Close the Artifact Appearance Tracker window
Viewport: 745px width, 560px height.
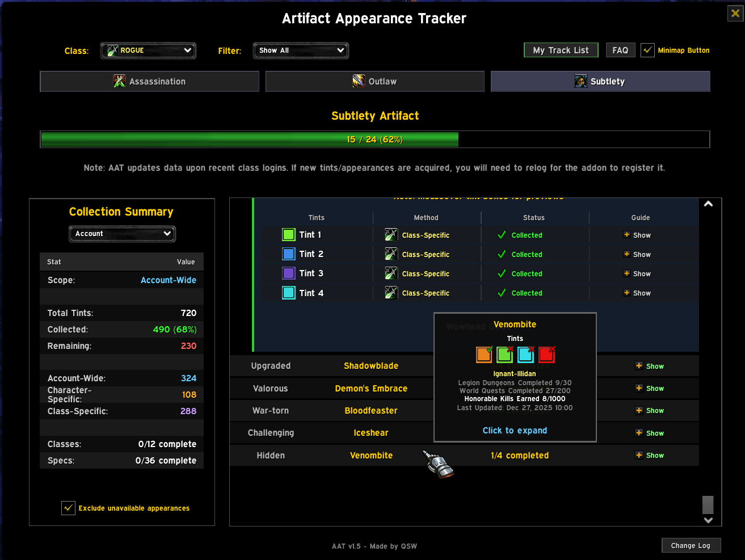pyautogui.click(x=735, y=14)
